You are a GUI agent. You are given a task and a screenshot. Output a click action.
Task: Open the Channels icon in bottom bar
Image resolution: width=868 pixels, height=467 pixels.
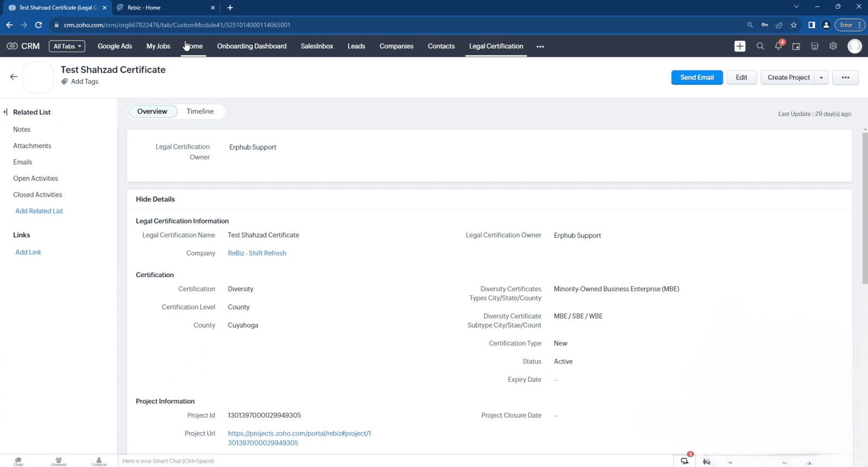59,462
